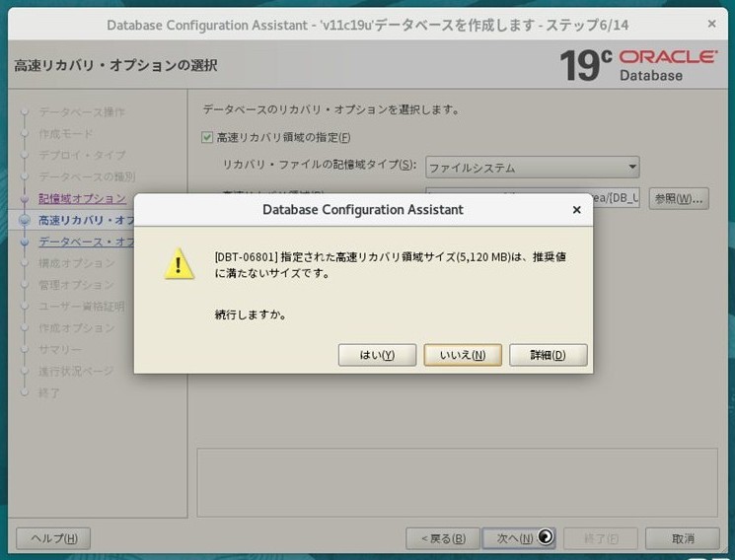Click the current-step bullet beside 高速リカバリ
The height and width of the screenshot is (560, 735).
point(25,220)
